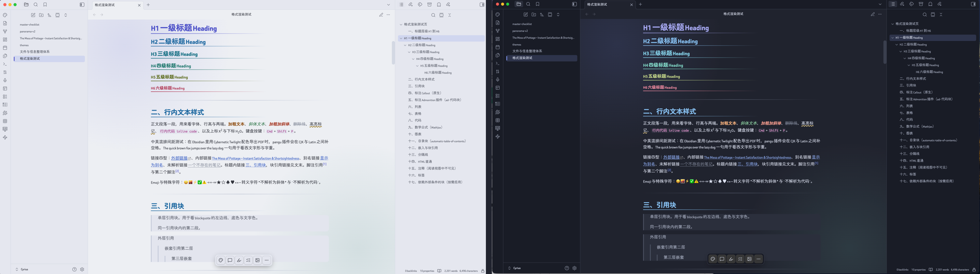Open more options menu in light window note header
The height and width of the screenshot is (274, 980).
pyautogui.click(x=389, y=15)
